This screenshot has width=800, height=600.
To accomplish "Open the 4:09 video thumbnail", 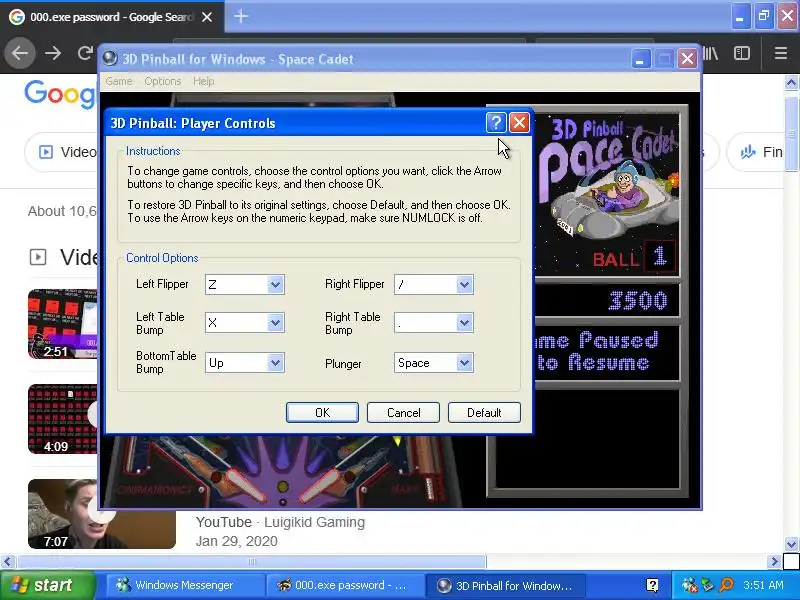I will click(x=62, y=419).
